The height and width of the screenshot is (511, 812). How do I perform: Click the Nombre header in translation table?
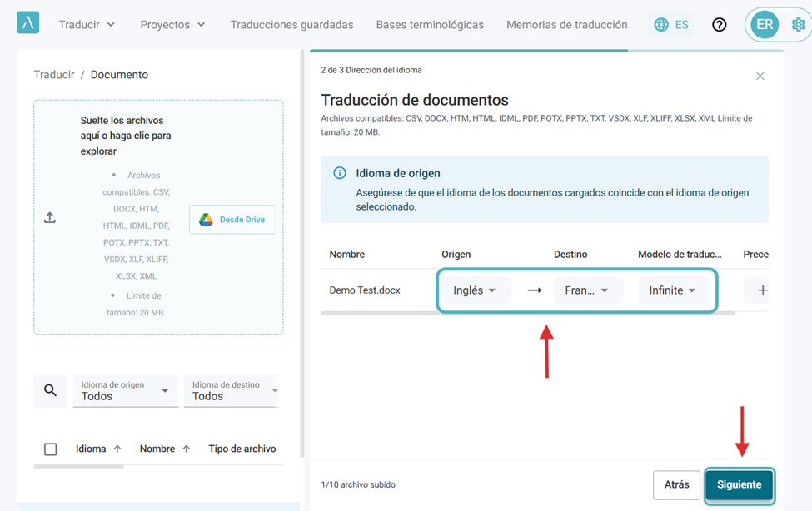[347, 254]
